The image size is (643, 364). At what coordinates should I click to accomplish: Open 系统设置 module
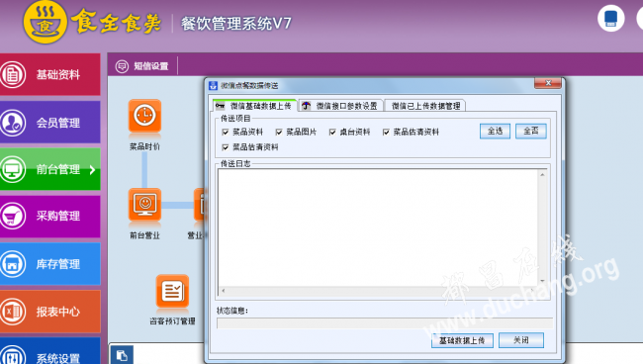point(50,351)
